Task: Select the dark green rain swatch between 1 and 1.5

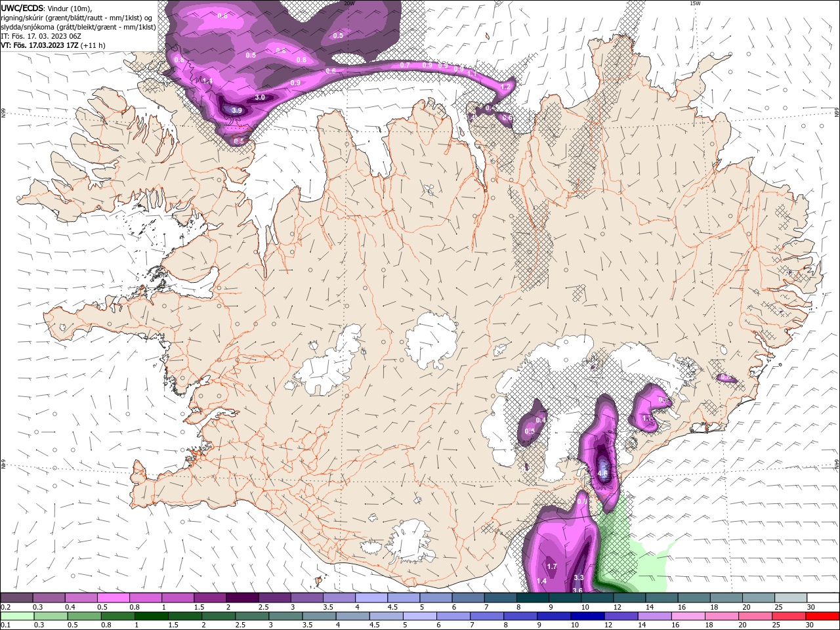Action: pyautogui.click(x=152, y=616)
